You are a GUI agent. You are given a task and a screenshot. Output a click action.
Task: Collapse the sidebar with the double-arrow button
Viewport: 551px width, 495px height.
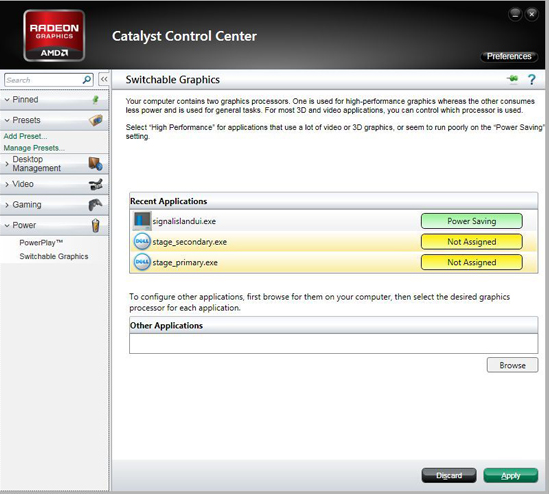point(104,79)
